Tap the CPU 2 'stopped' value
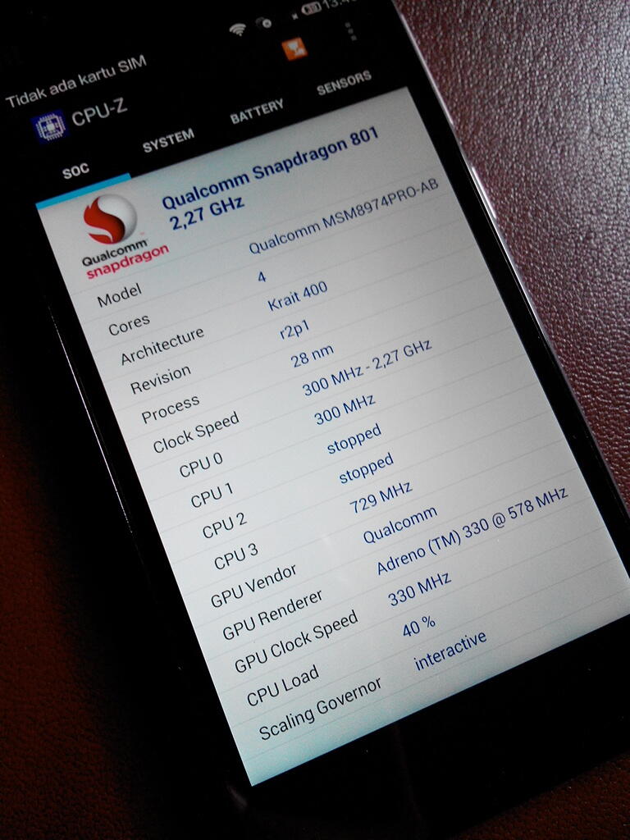The height and width of the screenshot is (840, 630). click(x=366, y=468)
